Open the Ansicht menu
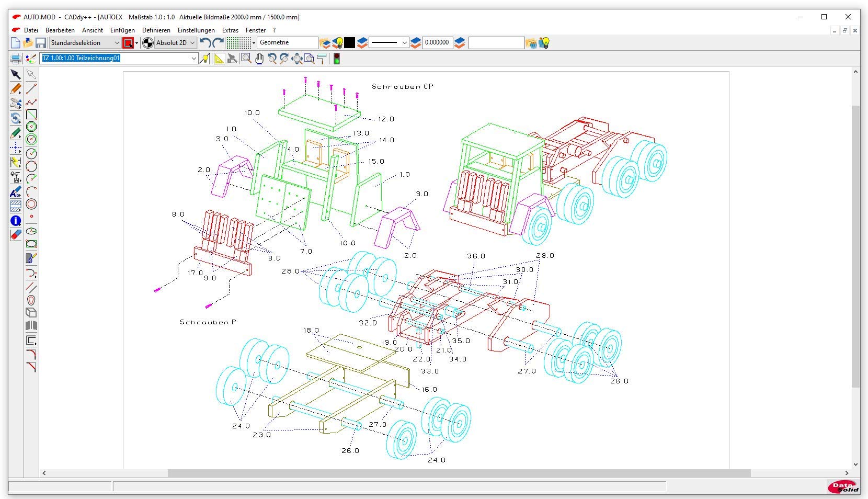This screenshot has height=499, width=868. [x=93, y=30]
